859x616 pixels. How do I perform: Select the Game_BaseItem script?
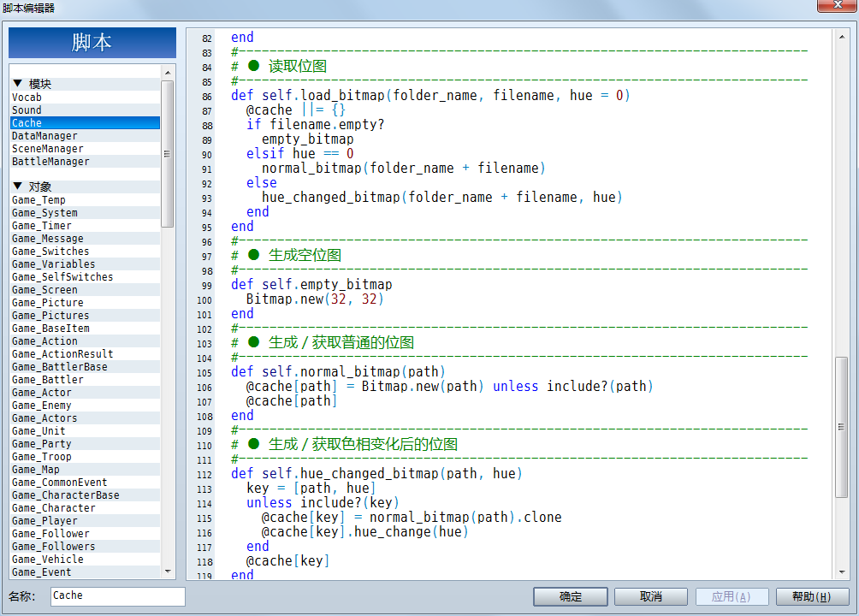tap(85, 329)
